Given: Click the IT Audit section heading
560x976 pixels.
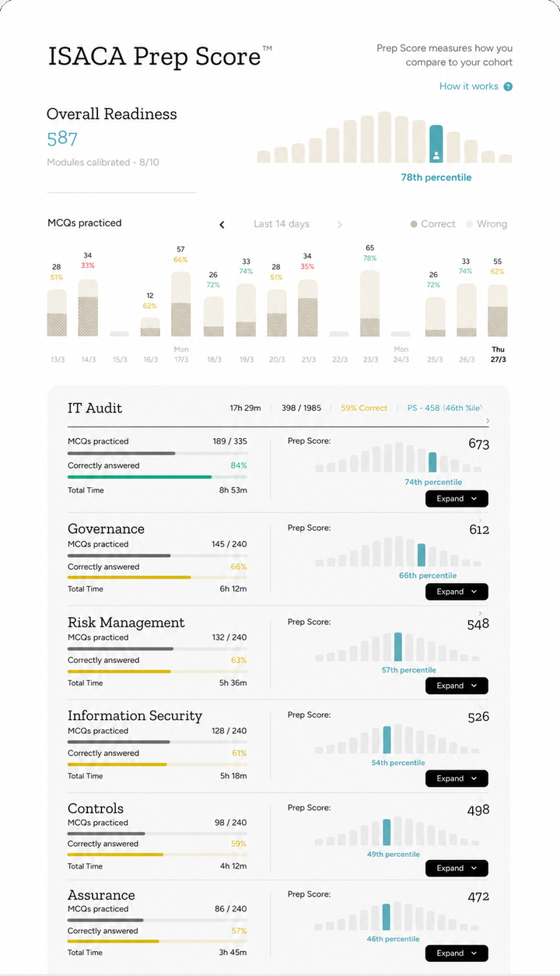Looking at the screenshot, I should pyautogui.click(x=95, y=408).
